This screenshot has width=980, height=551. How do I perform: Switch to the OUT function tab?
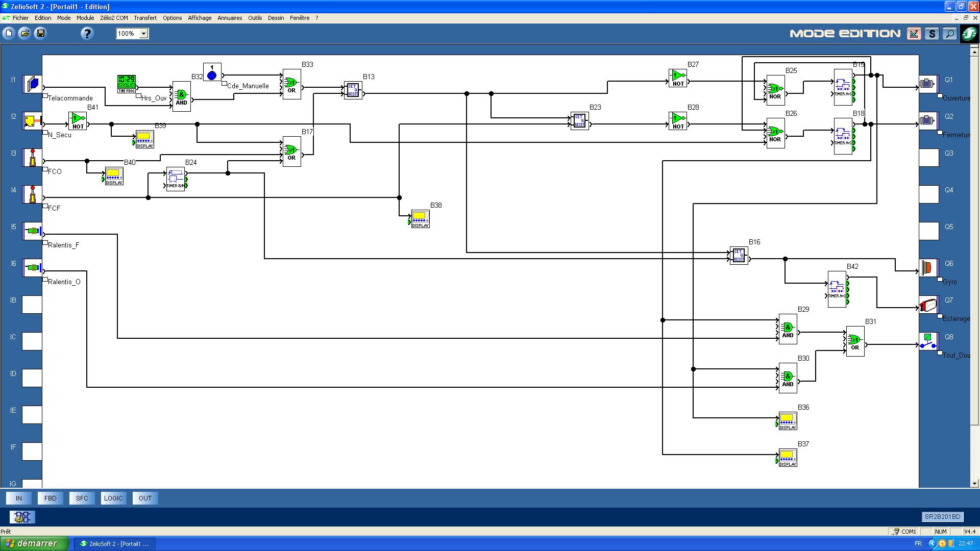(x=145, y=498)
